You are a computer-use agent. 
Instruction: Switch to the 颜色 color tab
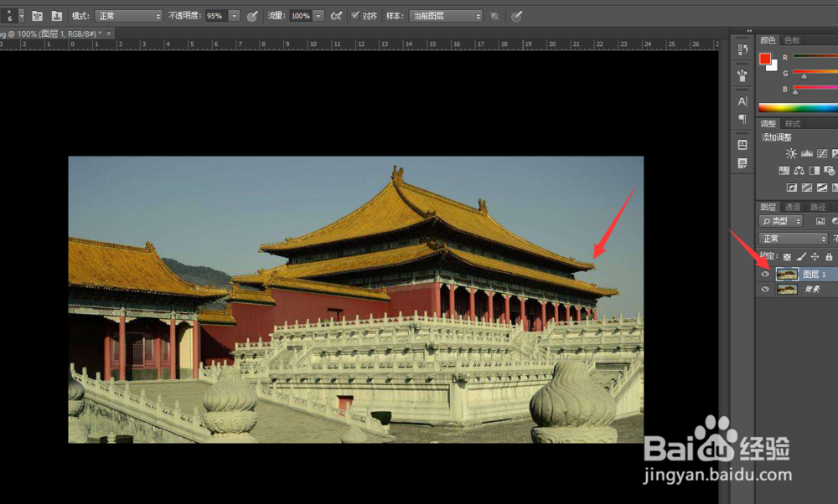click(x=768, y=40)
